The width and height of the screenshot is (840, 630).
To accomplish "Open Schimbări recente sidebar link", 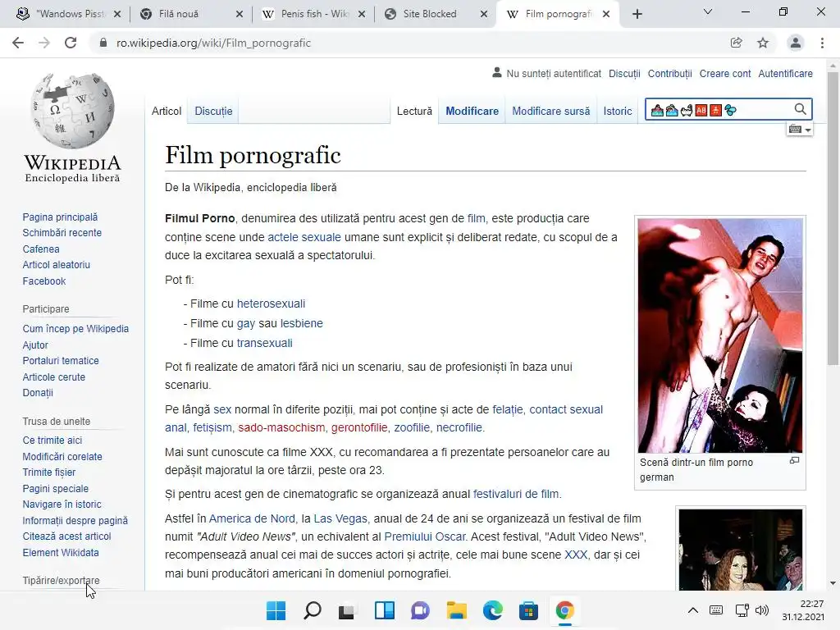I will point(62,232).
